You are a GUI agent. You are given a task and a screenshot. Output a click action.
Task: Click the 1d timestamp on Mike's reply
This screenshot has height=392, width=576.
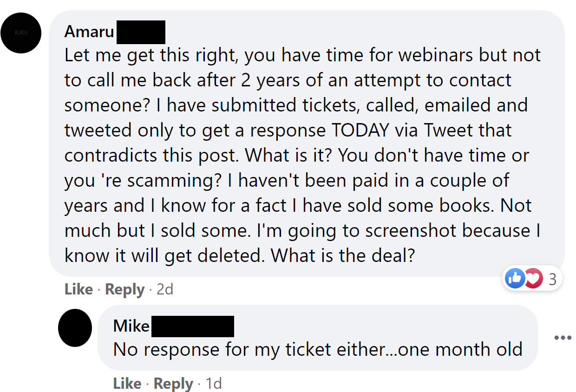pyautogui.click(x=214, y=384)
